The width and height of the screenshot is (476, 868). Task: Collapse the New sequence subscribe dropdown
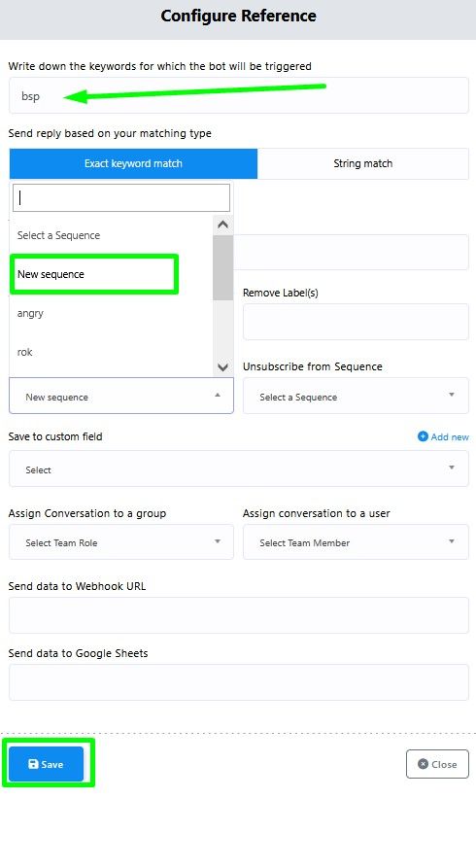pyautogui.click(x=121, y=396)
